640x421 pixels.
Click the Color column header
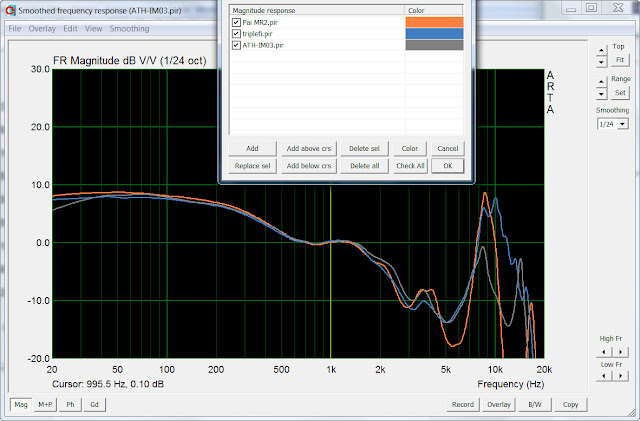pos(434,10)
